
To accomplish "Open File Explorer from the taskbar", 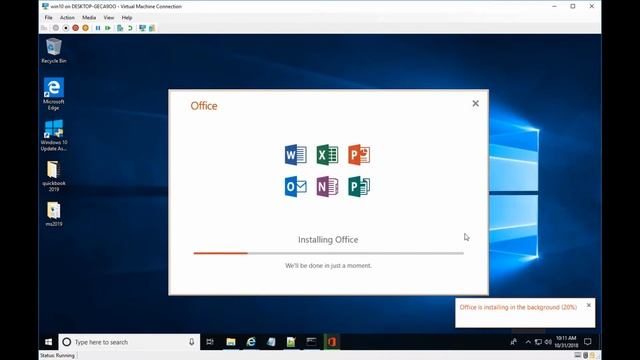I will click(231, 342).
